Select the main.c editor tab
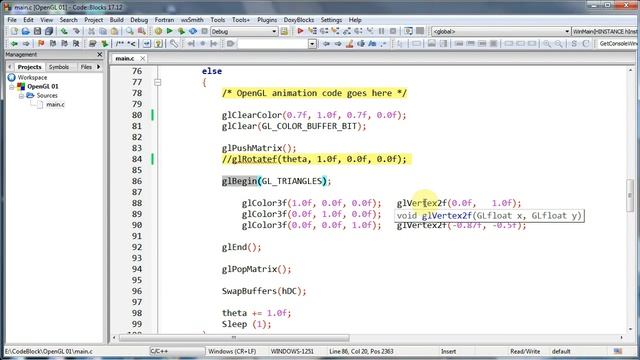The image size is (640, 360). (125, 59)
